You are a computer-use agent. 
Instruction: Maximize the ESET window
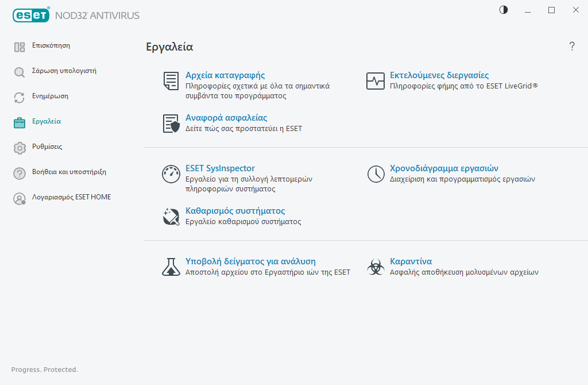552,10
